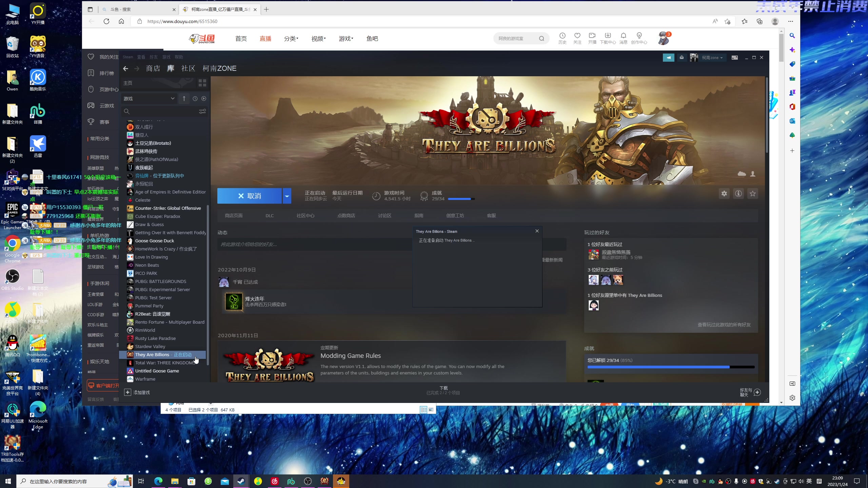The width and height of the screenshot is (868, 488).
Task: Click the 取消 cancel launch button
Action: [x=250, y=196]
